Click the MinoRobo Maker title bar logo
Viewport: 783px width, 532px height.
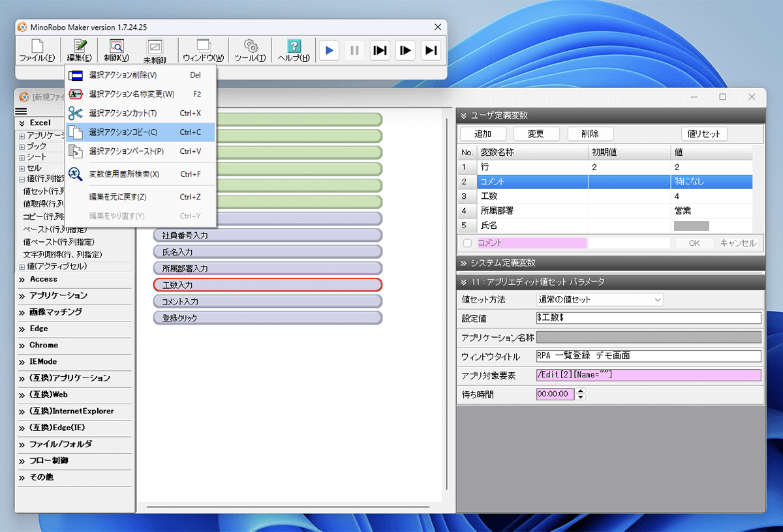pyautogui.click(x=23, y=27)
